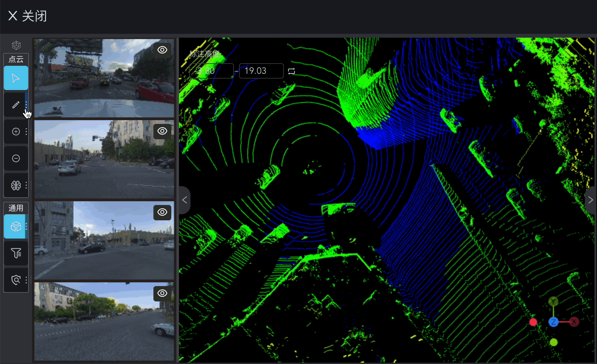The image size is (597, 364).
Task: Click the dark red X axis gizmo handle
Action: pyautogui.click(x=574, y=322)
